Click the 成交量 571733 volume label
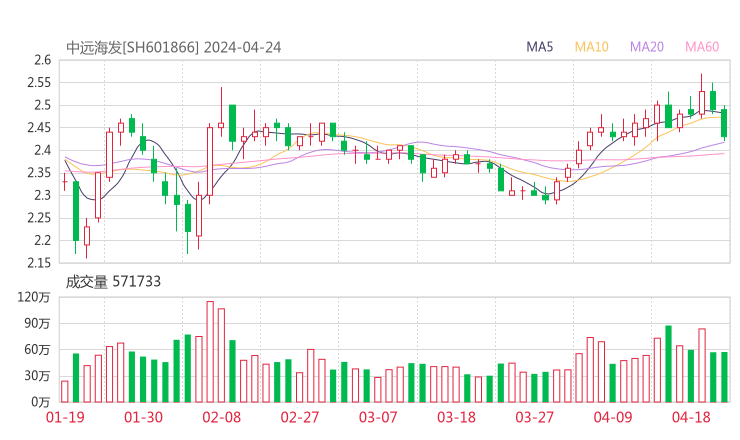The image size is (740, 440). point(113,282)
